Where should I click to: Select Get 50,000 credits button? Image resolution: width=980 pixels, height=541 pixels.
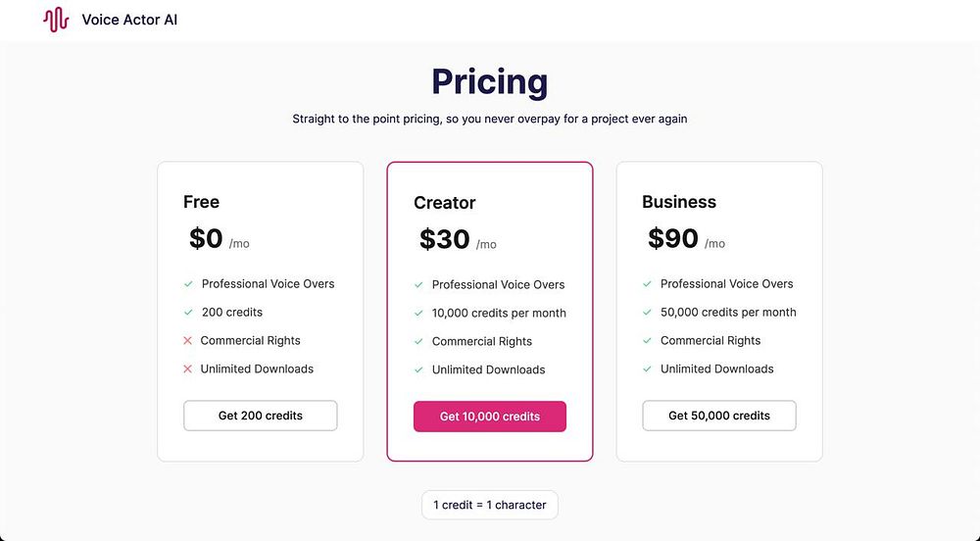719,416
